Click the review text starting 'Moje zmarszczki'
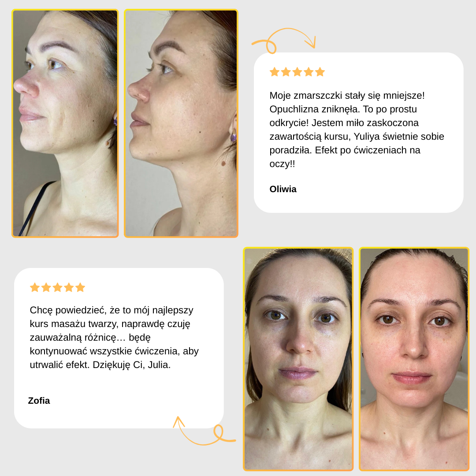Screen dimensions: 476x476 (x=357, y=130)
